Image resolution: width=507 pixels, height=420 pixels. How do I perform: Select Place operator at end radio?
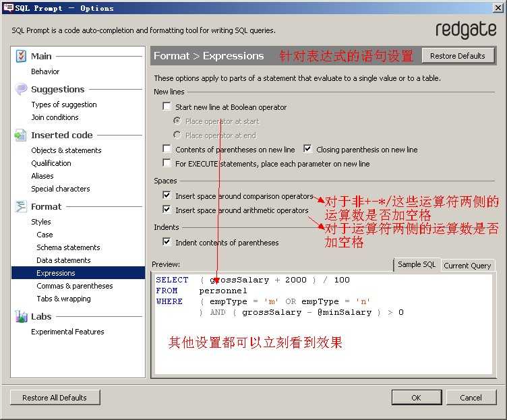pyautogui.click(x=177, y=135)
